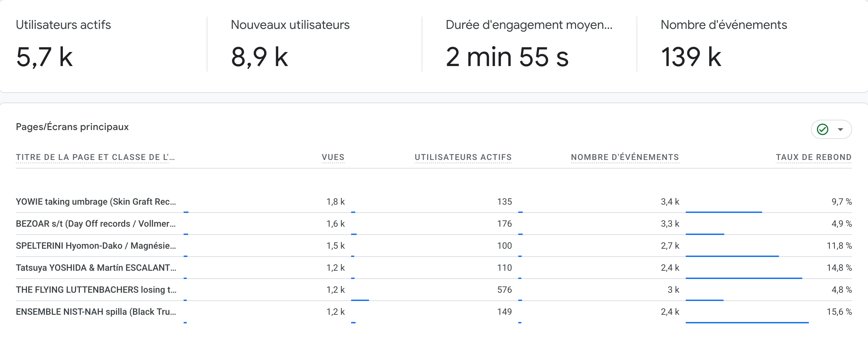Expand the dropdown arrow beside the checkmark

(x=840, y=130)
